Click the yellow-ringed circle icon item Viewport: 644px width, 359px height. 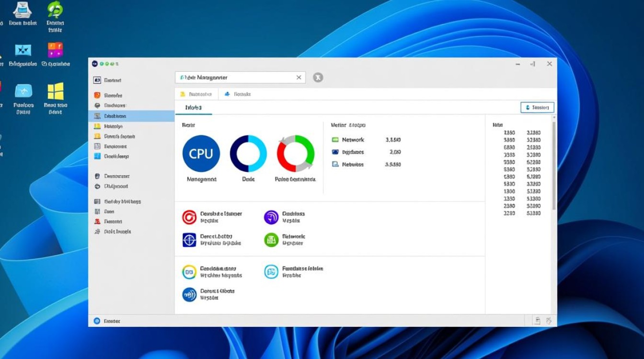click(189, 272)
